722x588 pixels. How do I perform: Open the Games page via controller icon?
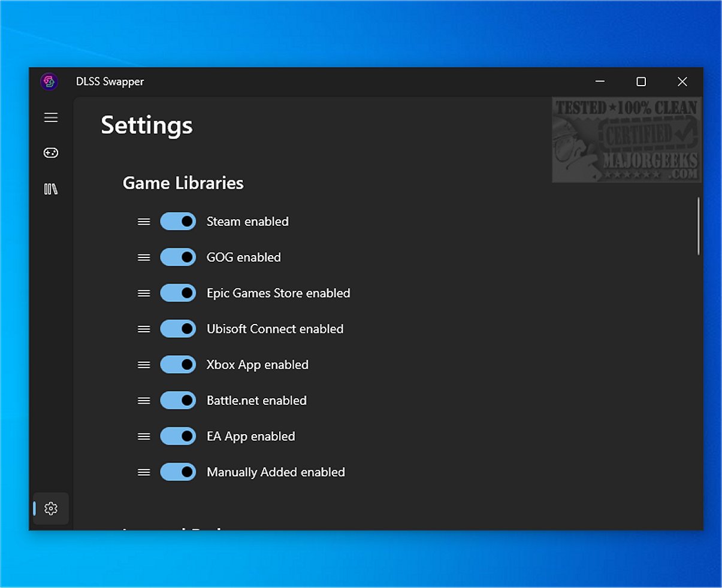click(51, 153)
